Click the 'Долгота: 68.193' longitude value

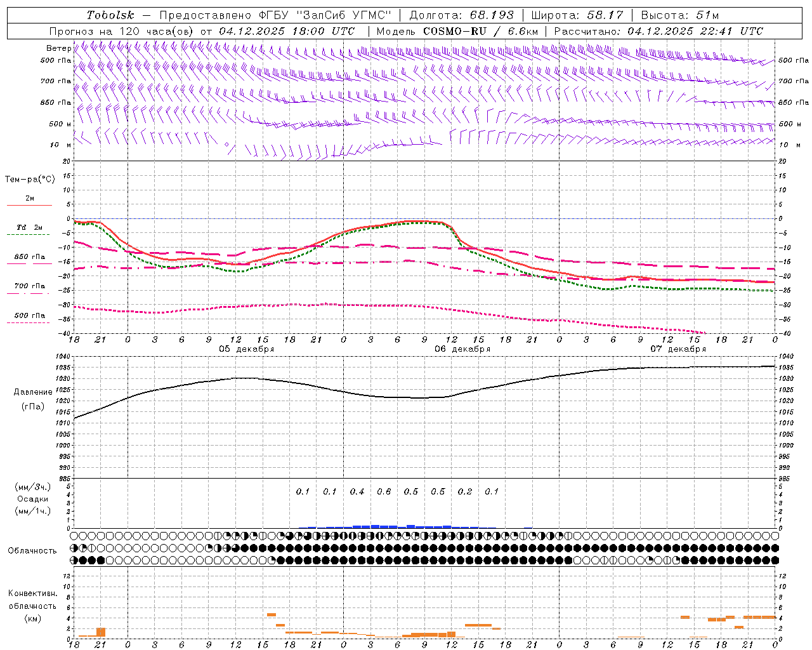tap(462, 15)
